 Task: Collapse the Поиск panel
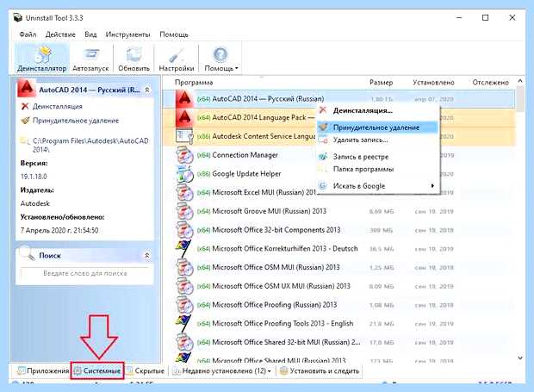click(x=147, y=255)
